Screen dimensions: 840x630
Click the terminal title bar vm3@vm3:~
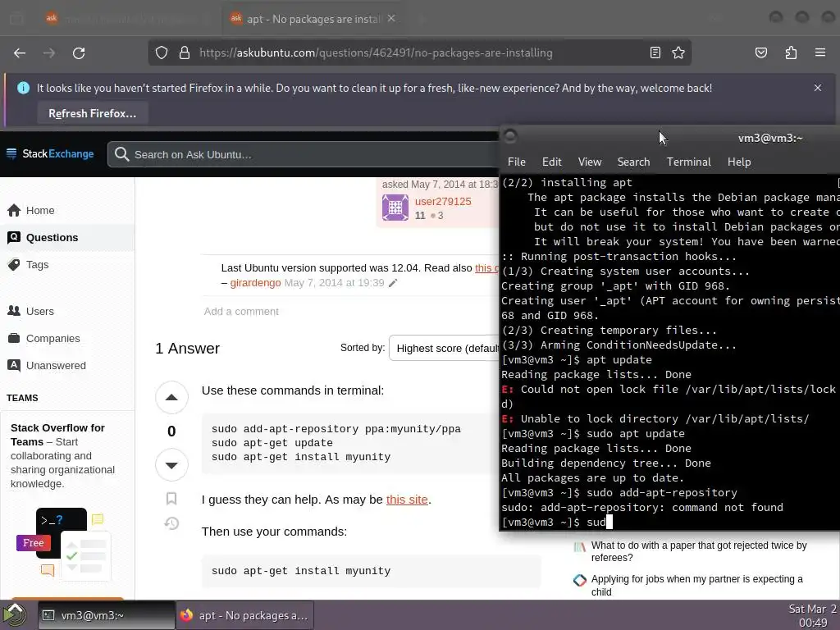tap(769, 138)
